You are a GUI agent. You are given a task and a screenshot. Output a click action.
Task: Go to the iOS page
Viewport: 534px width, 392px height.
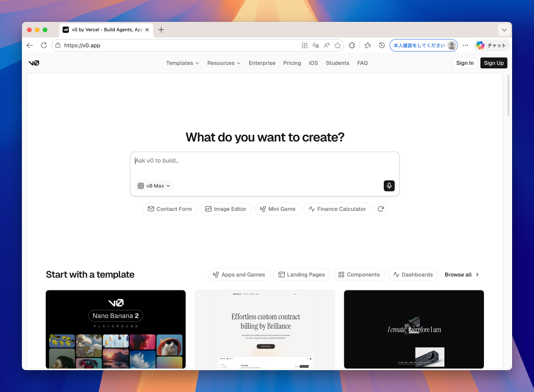(x=313, y=63)
